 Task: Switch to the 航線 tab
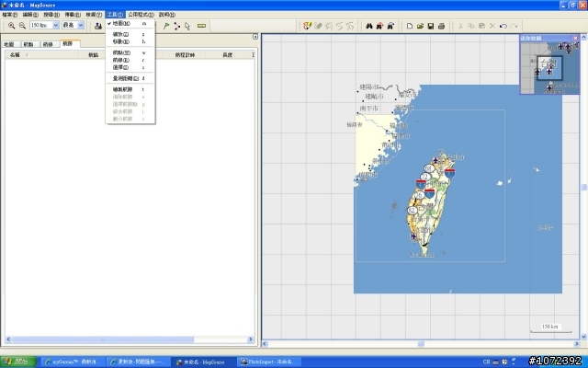tap(48, 44)
